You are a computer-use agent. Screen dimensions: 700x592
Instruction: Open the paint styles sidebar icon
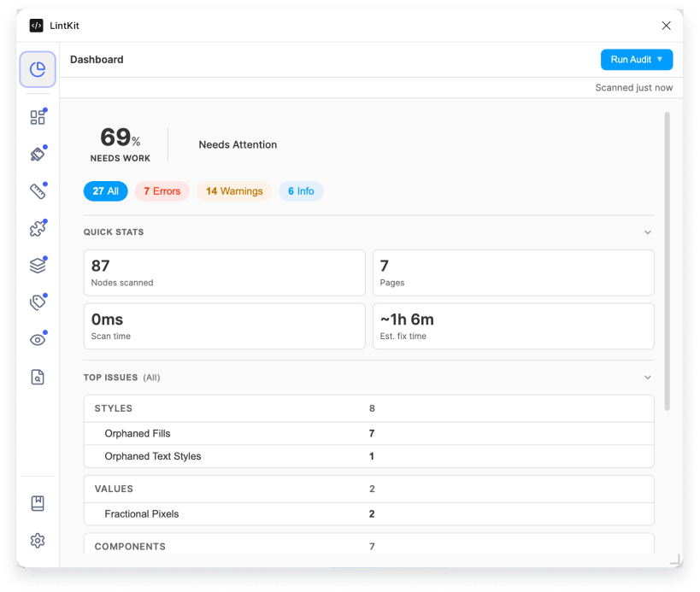[38, 154]
